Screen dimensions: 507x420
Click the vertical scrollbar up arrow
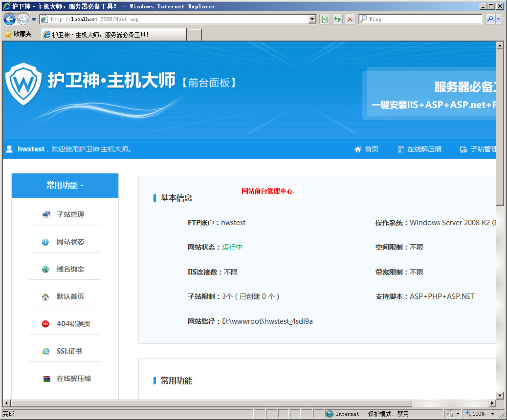click(500, 45)
